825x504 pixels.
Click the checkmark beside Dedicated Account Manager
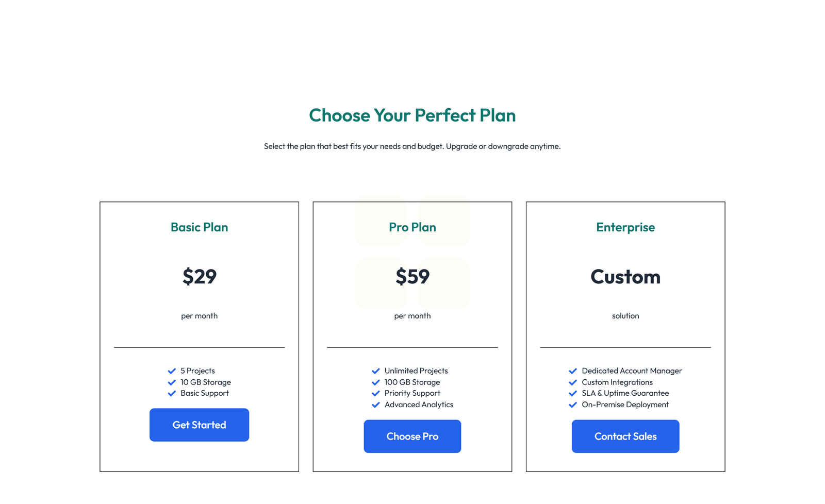point(573,371)
